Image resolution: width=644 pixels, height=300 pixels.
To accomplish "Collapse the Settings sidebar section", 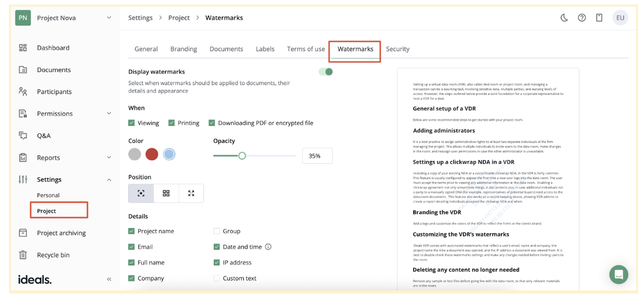I will coord(109,179).
